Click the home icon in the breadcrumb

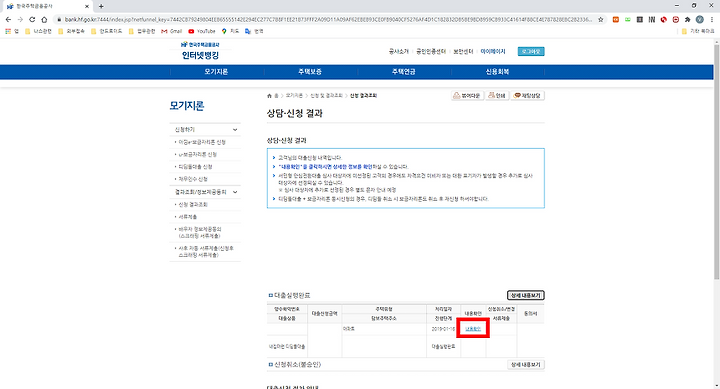(270, 96)
